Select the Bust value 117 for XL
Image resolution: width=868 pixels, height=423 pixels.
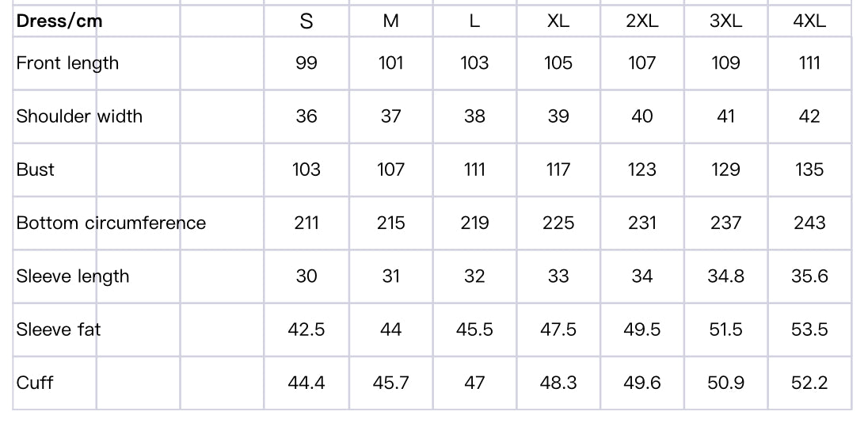pos(558,170)
